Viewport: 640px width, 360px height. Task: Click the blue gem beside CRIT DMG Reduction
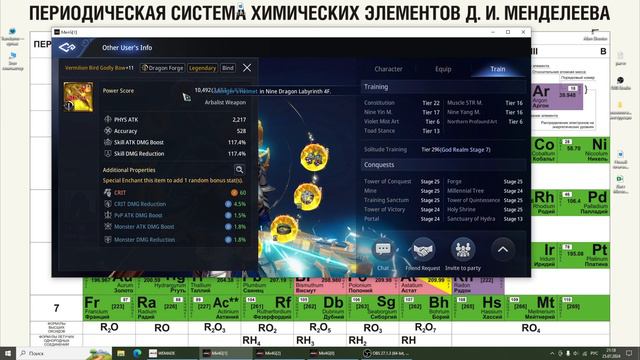coord(228,204)
